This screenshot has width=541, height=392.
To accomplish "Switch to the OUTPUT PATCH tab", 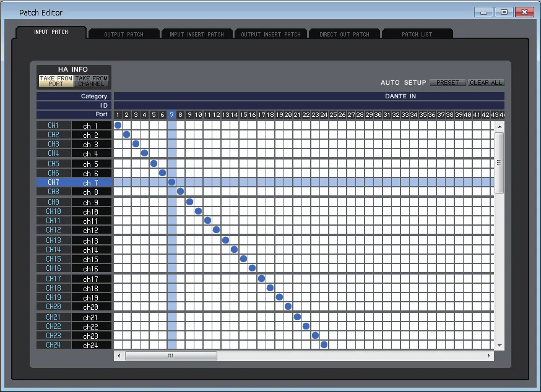I will [x=124, y=34].
